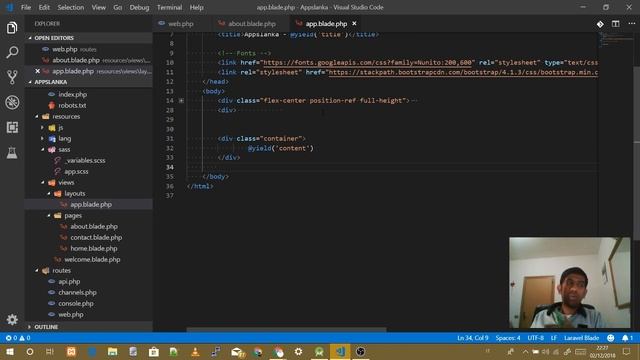This screenshot has width=640, height=360.
Task: Open the File menu
Action: (x=26, y=7)
